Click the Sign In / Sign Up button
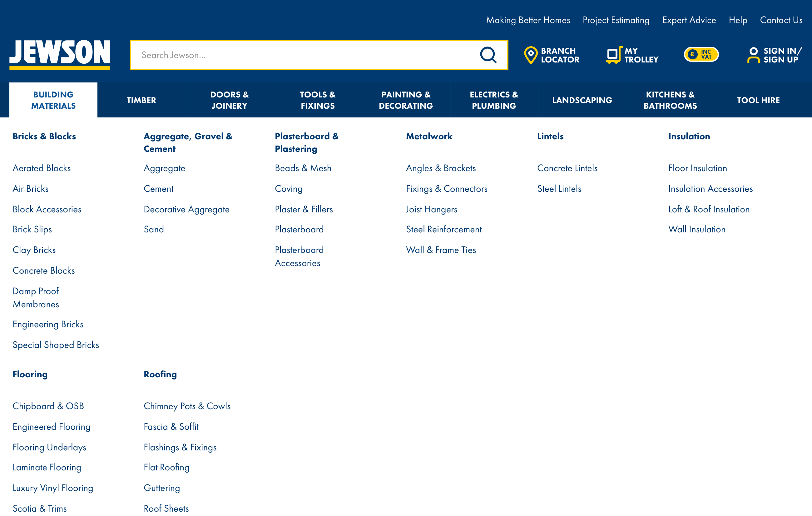The width and height of the screenshot is (812, 516). [774, 54]
